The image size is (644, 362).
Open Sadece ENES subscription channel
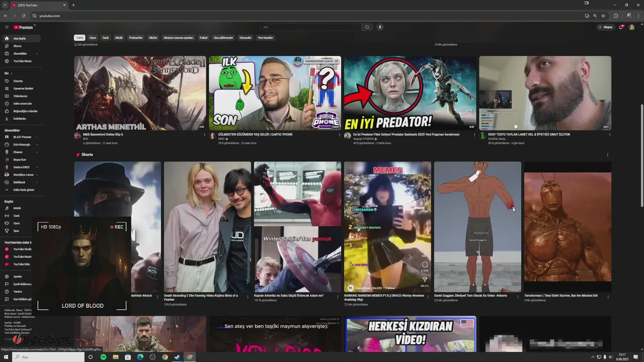[20, 167]
